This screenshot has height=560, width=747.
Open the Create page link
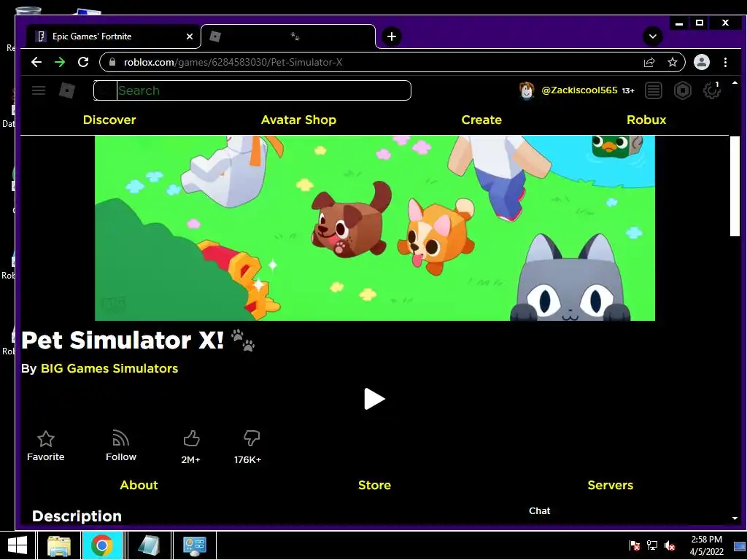(481, 120)
